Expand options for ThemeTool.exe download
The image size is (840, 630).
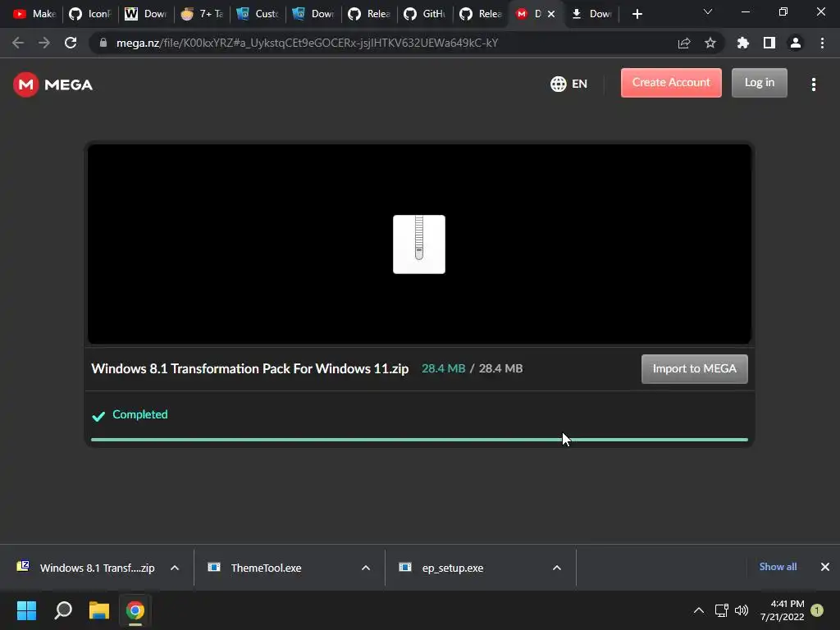(366, 568)
